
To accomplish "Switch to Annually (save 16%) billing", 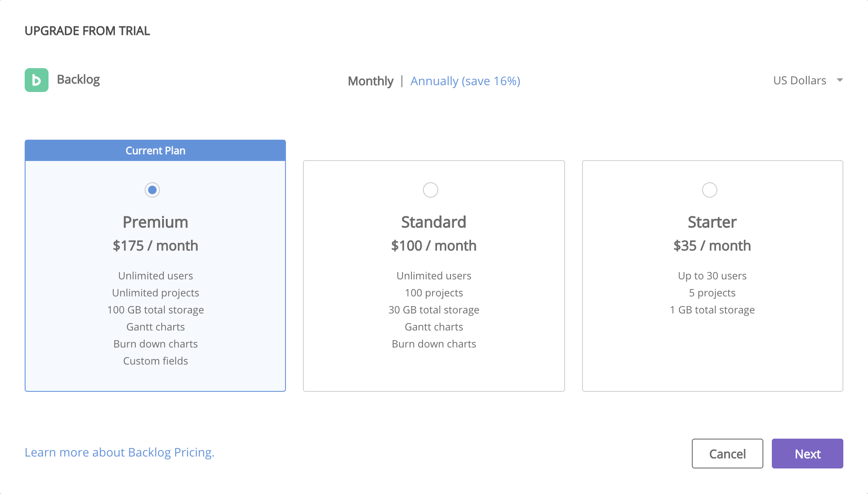I will (x=465, y=81).
